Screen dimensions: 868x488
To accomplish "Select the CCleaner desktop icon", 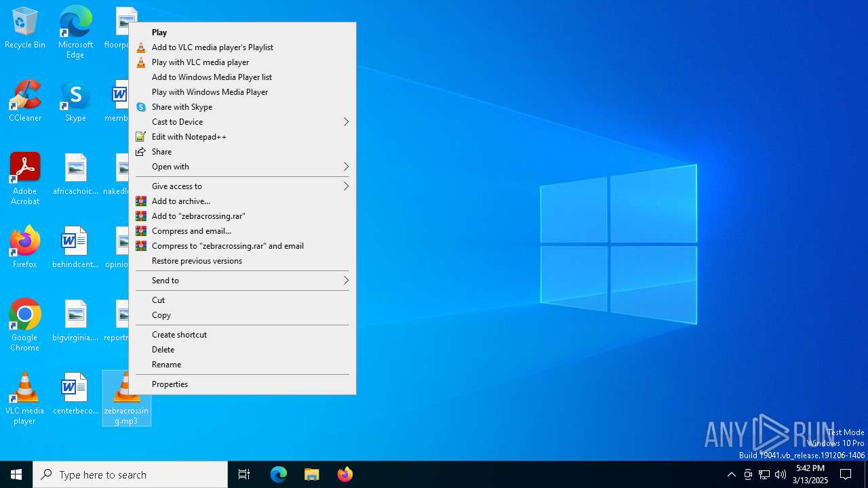I will 25,102.
